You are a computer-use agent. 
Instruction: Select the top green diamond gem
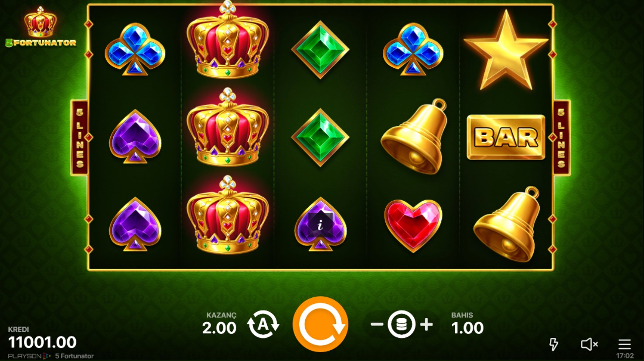(x=320, y=50)
